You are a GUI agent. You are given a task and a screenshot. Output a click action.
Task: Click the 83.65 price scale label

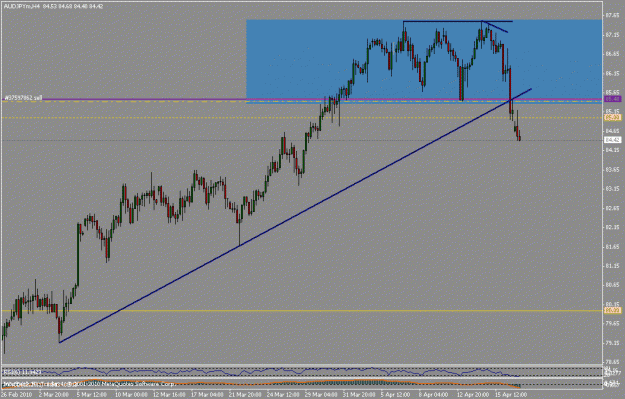(612, 169)
